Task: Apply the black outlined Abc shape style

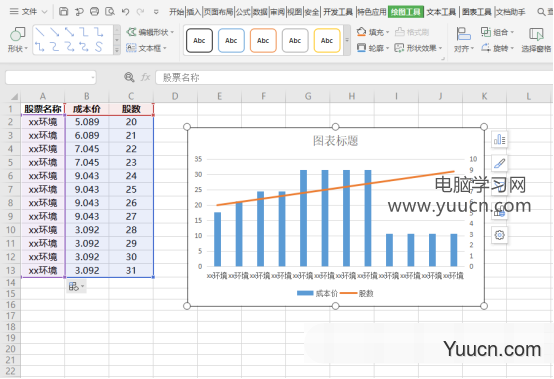Action: pyautogui.click(x=199, y=40)
